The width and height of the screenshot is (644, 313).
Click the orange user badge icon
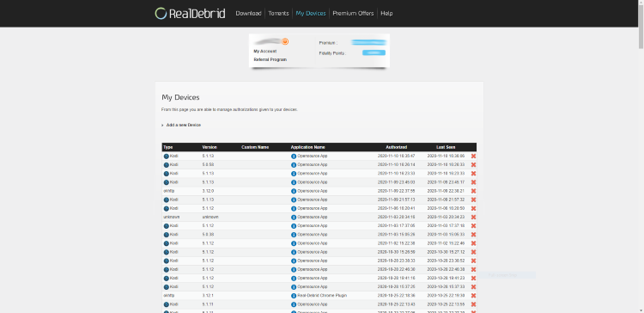click(285, 41)
